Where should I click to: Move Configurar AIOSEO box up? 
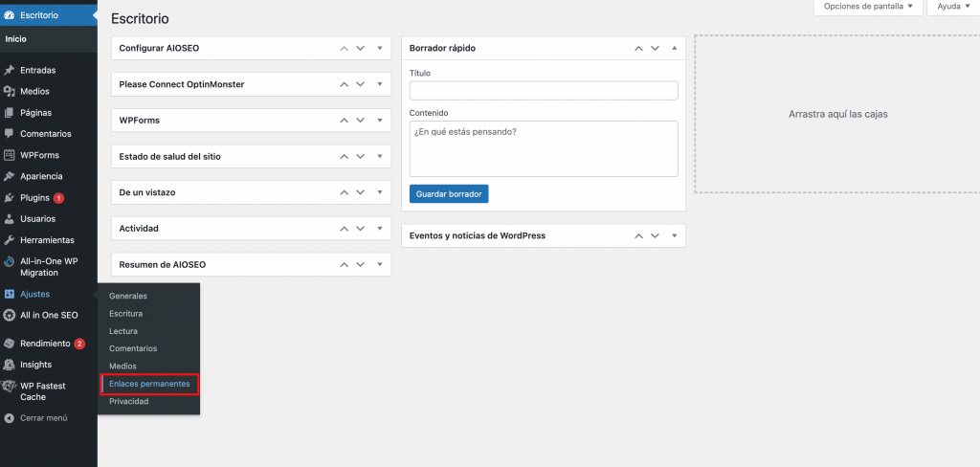click(344, 48)
